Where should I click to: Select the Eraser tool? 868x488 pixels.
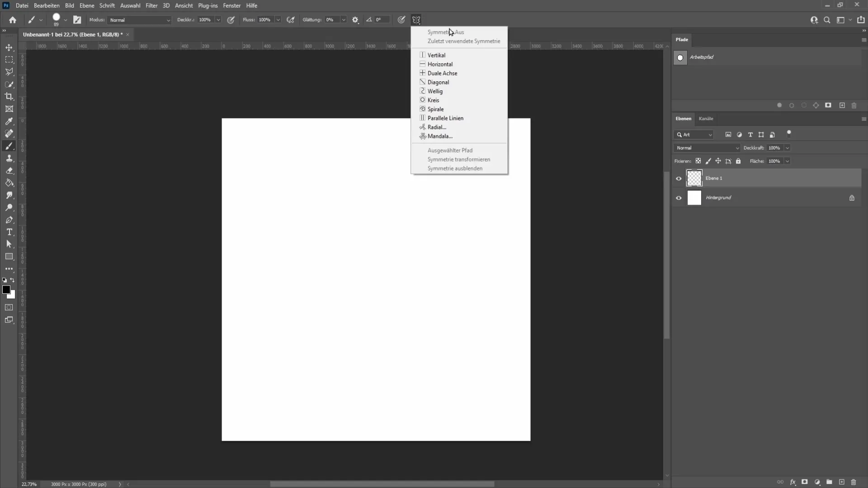(9, 170)
